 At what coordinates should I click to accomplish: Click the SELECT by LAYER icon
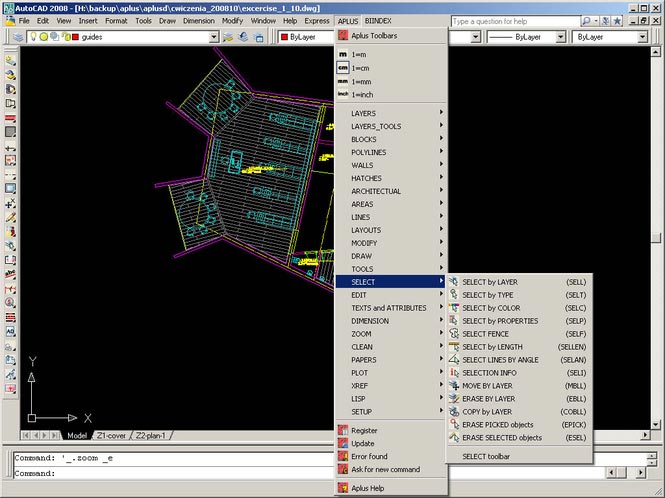pos(452,282)
